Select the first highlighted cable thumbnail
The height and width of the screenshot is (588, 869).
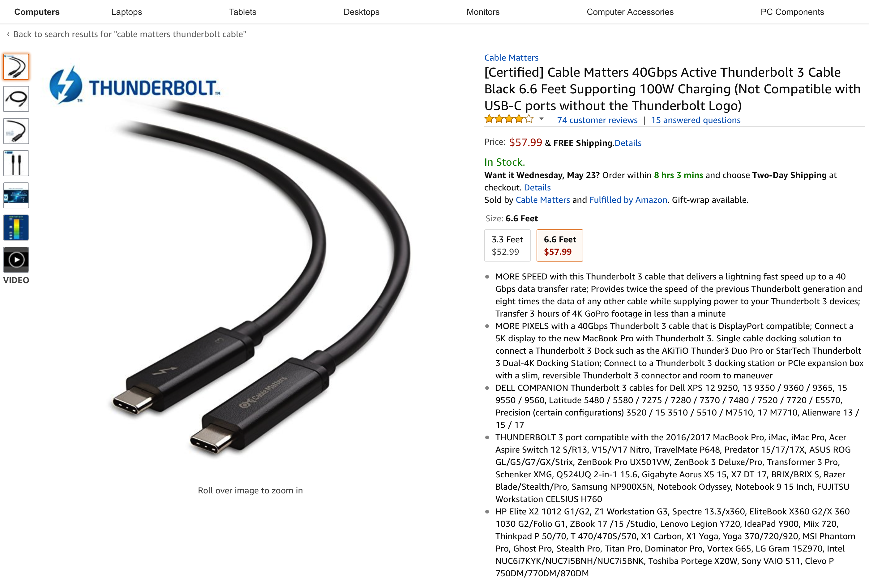coord(16,66)
